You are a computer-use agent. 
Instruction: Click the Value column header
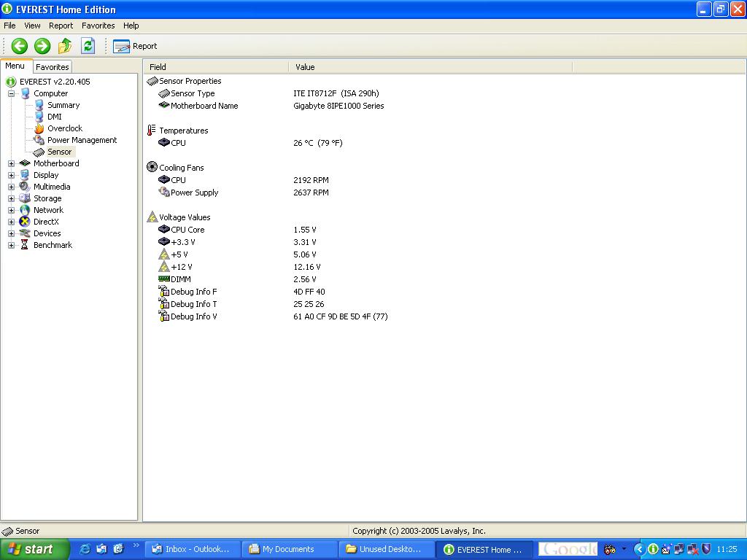pyautogui.click(x=430, y=67)
